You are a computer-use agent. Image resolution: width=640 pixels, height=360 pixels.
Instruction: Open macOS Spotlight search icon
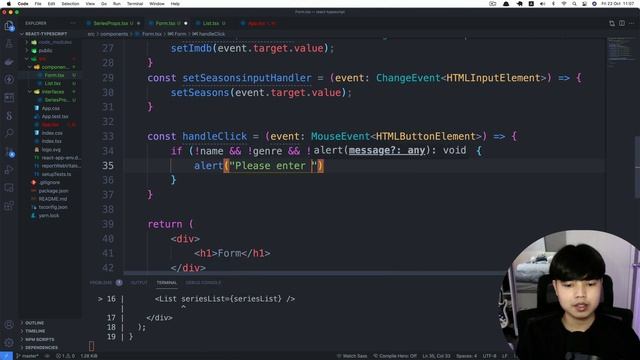(574, 4)
